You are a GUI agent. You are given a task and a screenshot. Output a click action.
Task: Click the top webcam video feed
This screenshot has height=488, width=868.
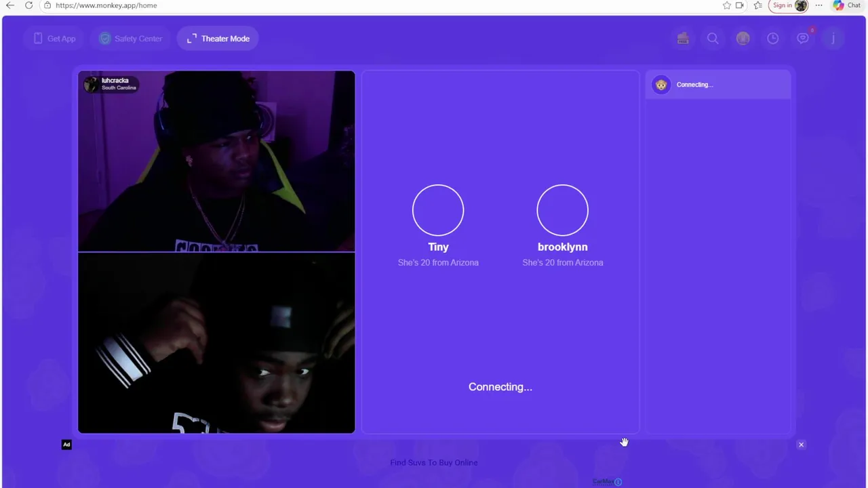coord(216,161)
